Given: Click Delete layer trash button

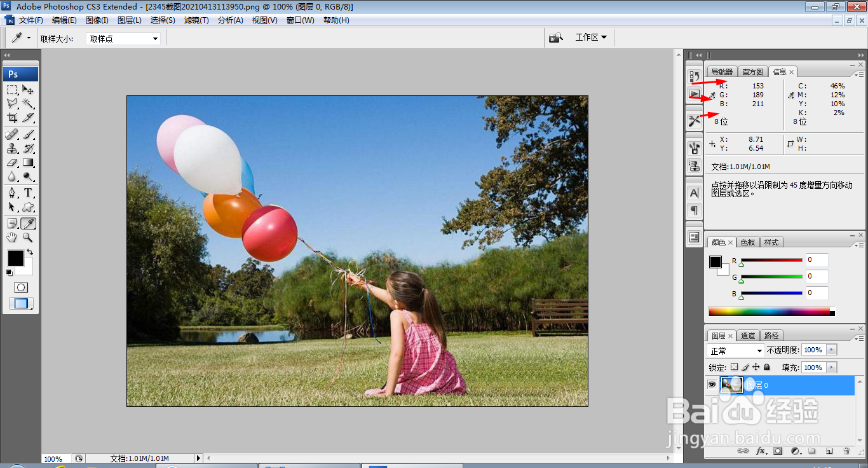Looking at the screenshot, I should (x=846, y=451).
